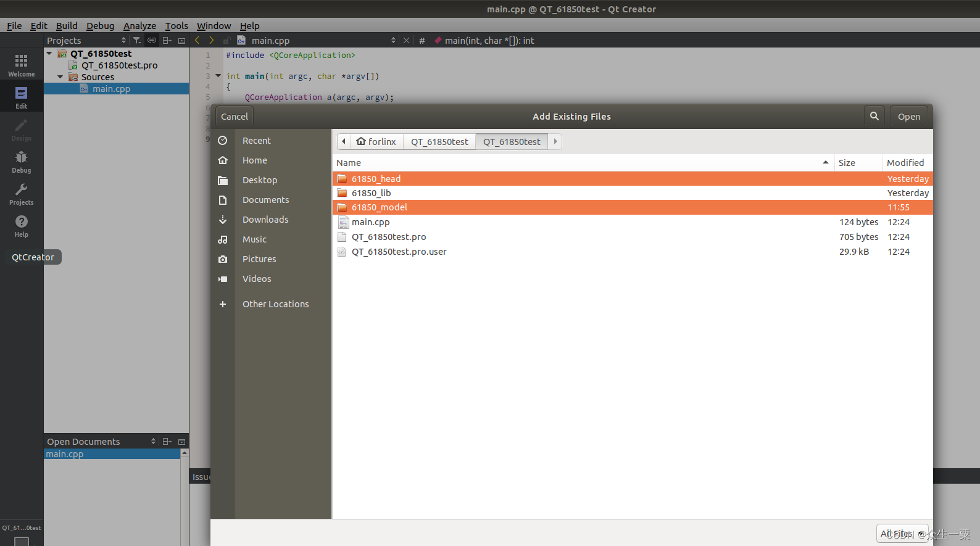Select QT_61850test.pro in project tree
Image resolution: width=980 pixels, height=546 pixels.
point(119,65)
